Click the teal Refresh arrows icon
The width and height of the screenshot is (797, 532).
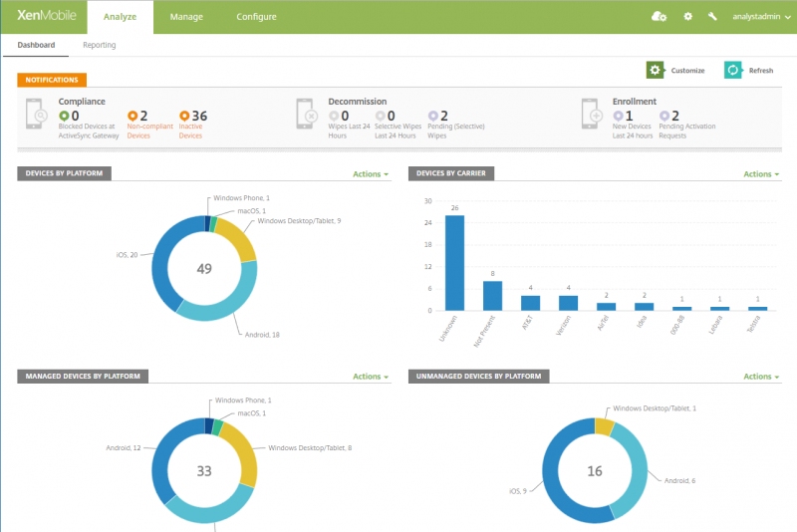tap(732, 70)
